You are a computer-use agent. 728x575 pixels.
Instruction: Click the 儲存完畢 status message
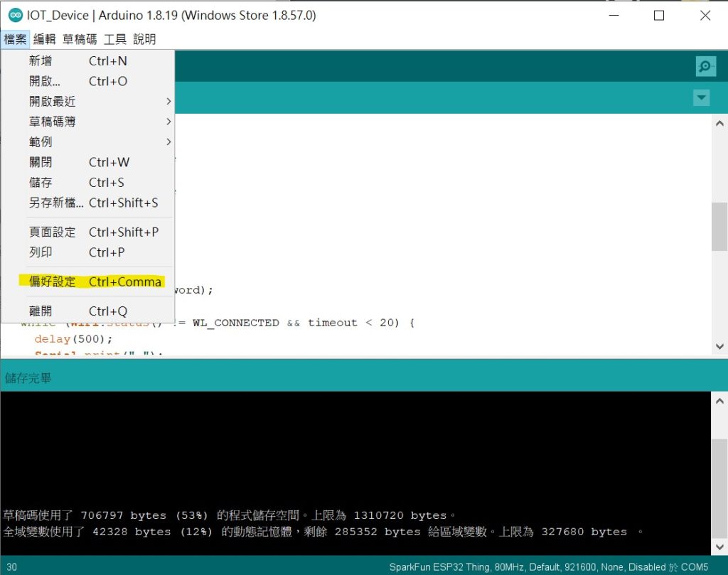click(28, 378)
